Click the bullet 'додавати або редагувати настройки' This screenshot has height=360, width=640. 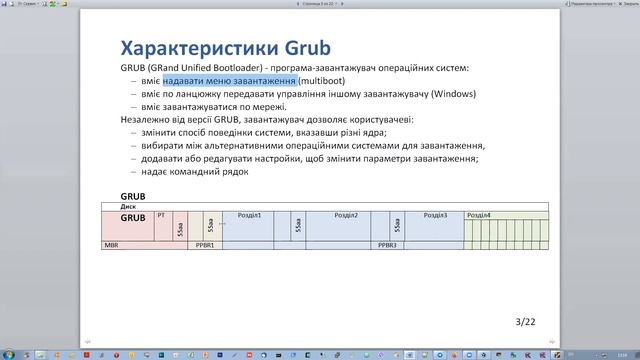[x=310, y=158]
